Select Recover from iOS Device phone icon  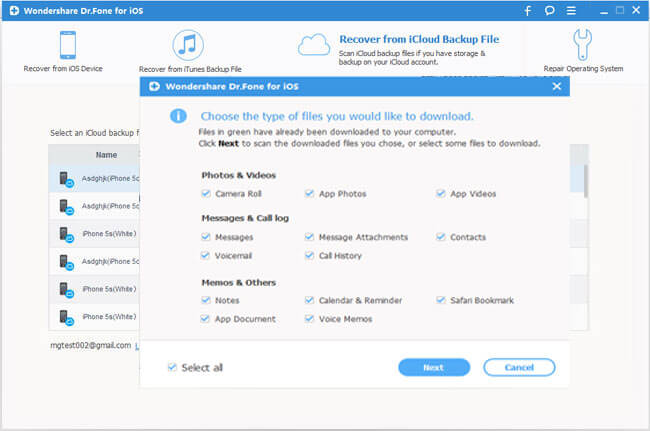point(68,45)
